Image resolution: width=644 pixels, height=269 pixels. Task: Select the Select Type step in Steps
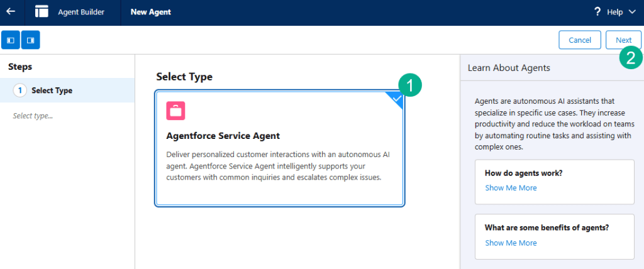point(52,91)
